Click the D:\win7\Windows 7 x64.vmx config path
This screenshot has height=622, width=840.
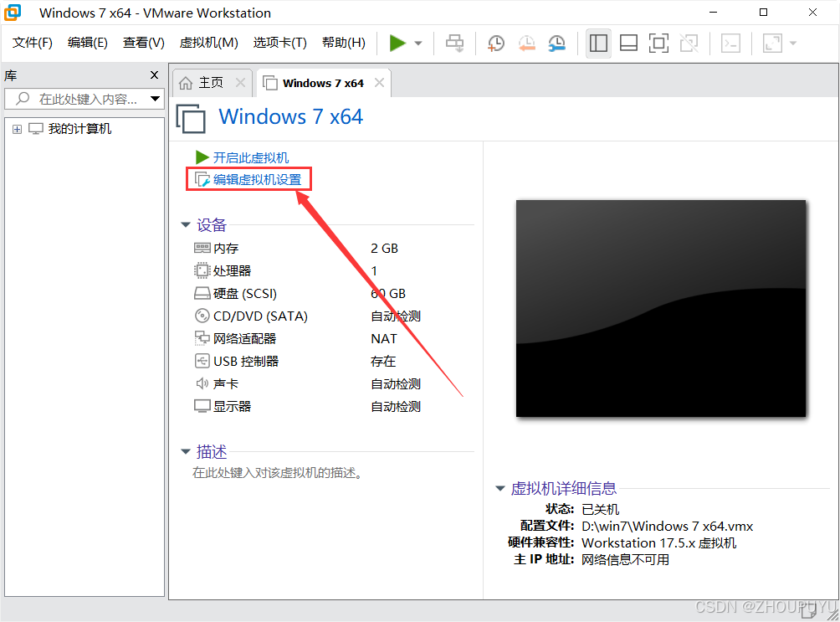click(668, 526)
